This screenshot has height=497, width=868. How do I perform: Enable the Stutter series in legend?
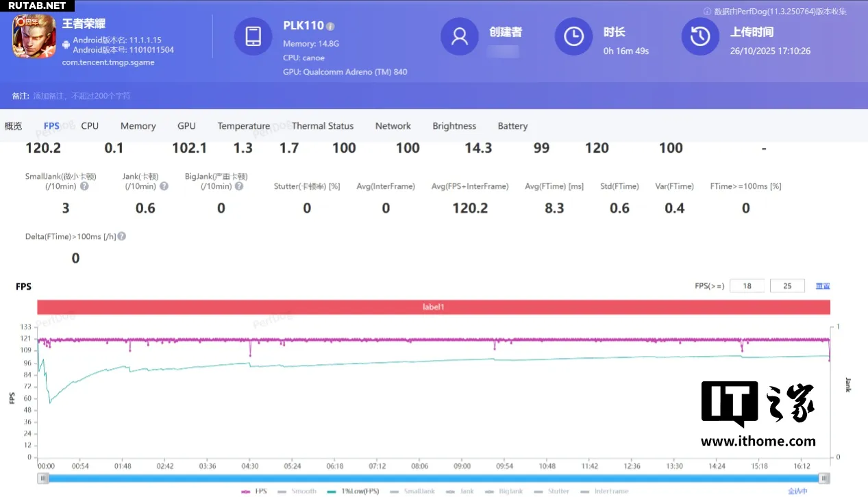point(551,491)
